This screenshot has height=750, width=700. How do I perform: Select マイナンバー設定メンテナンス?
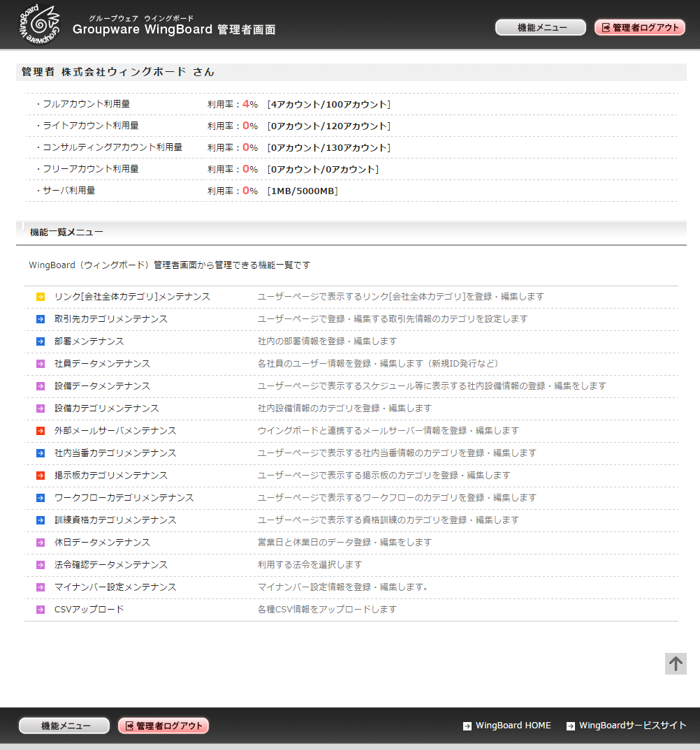(115, 587)
